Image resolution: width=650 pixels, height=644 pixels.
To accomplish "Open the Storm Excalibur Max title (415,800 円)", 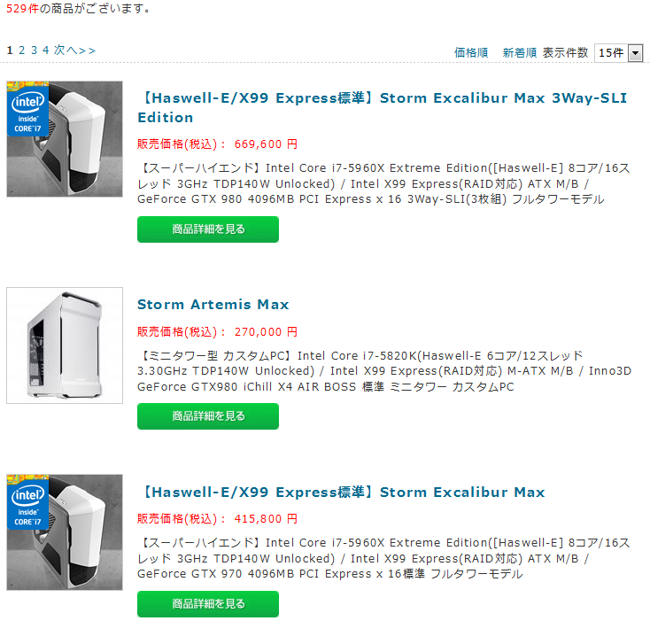I will 341,493.
